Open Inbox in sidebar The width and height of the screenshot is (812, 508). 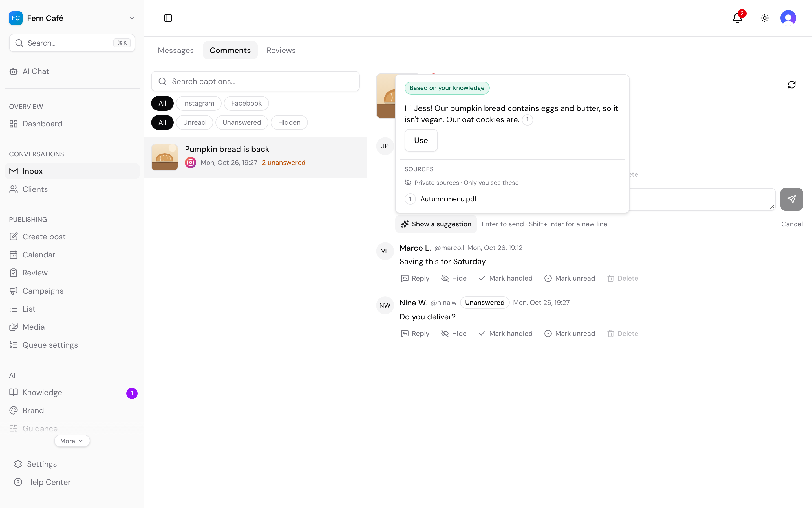click(72, 171)
